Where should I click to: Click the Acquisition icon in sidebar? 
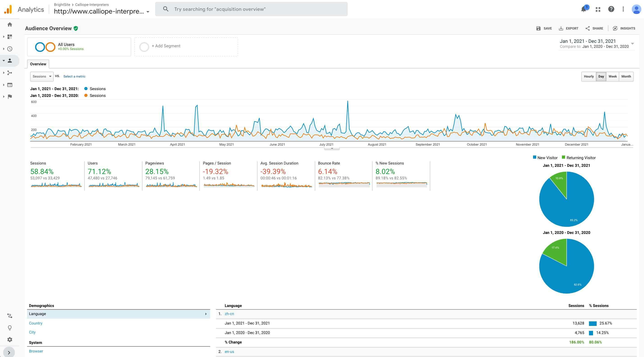tap(10, 73)
